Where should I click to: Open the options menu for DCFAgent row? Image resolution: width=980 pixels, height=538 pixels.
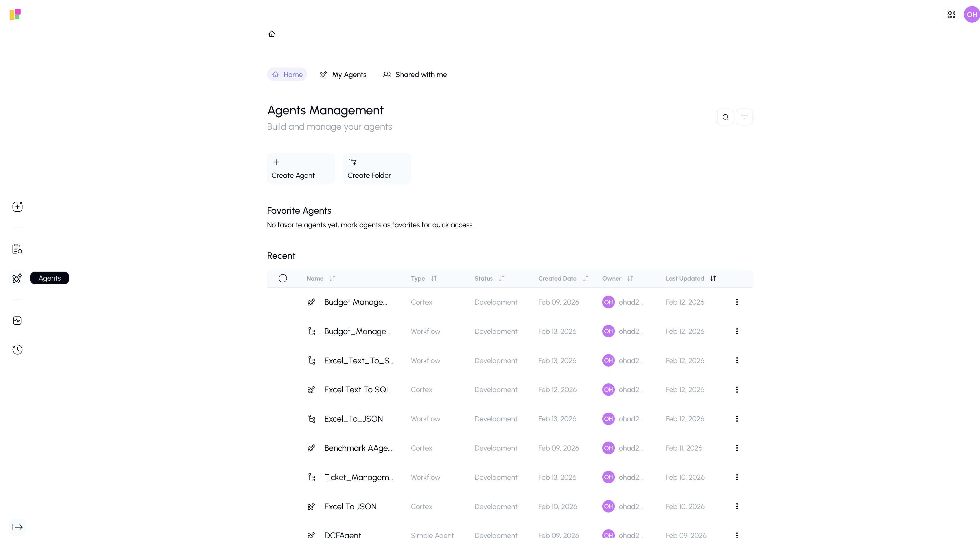737,535
